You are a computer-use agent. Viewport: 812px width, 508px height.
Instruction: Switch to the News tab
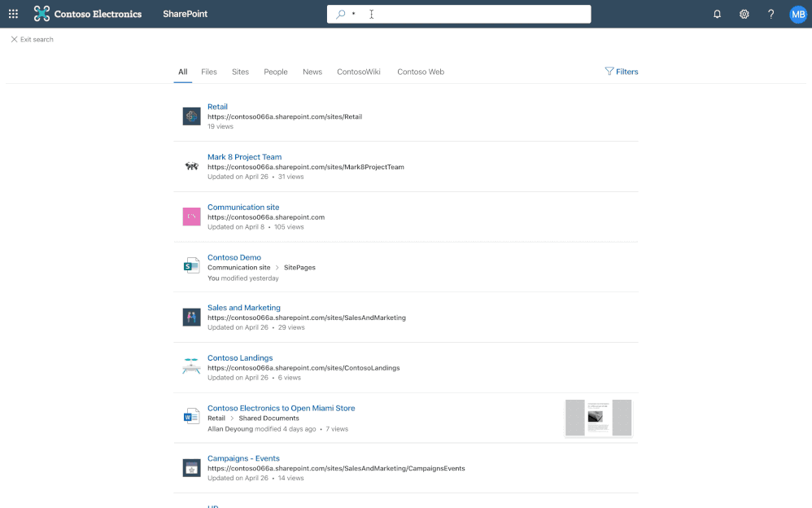312,72
